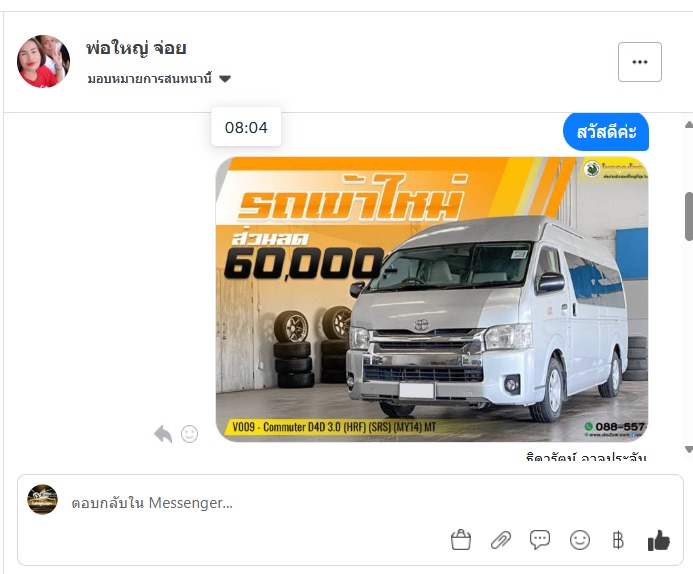
Task: Open the three-dot more options button
Action: (x=640, y=62)
